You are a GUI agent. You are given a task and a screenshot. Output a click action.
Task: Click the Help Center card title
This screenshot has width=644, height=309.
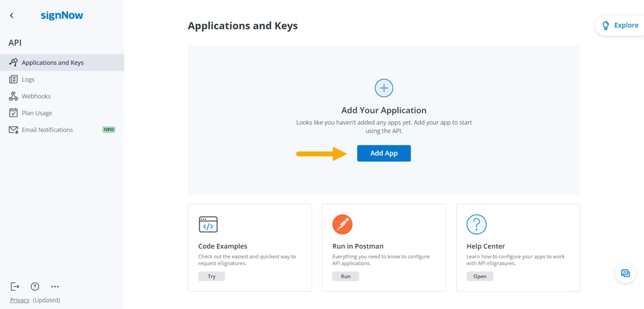click(485, 246)
